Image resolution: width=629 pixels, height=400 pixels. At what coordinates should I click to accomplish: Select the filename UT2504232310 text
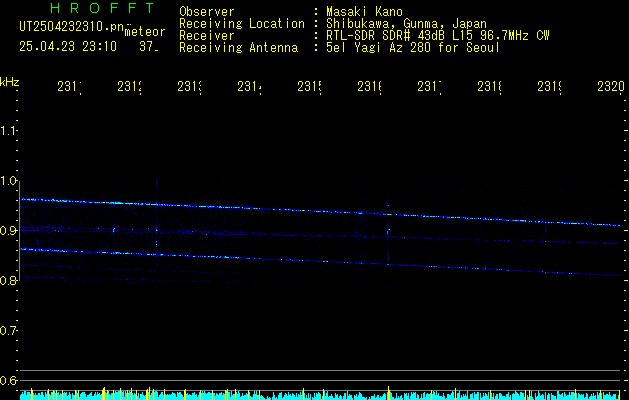coord(72,27)
